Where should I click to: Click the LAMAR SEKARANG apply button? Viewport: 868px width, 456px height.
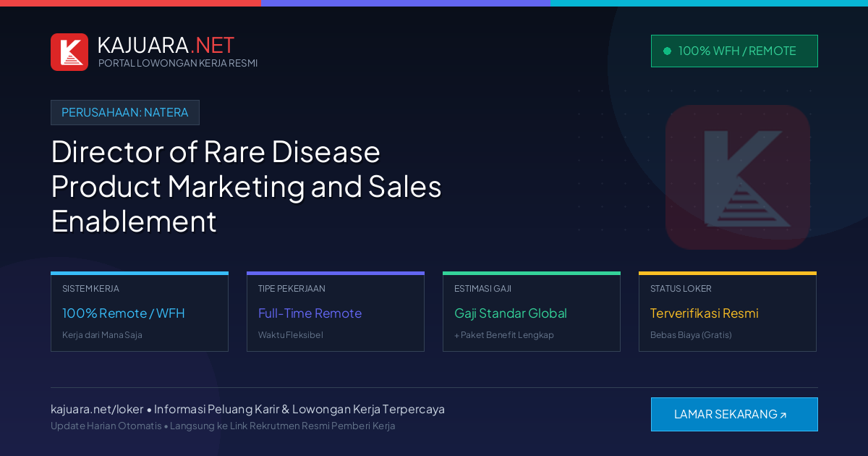(734, 414)
